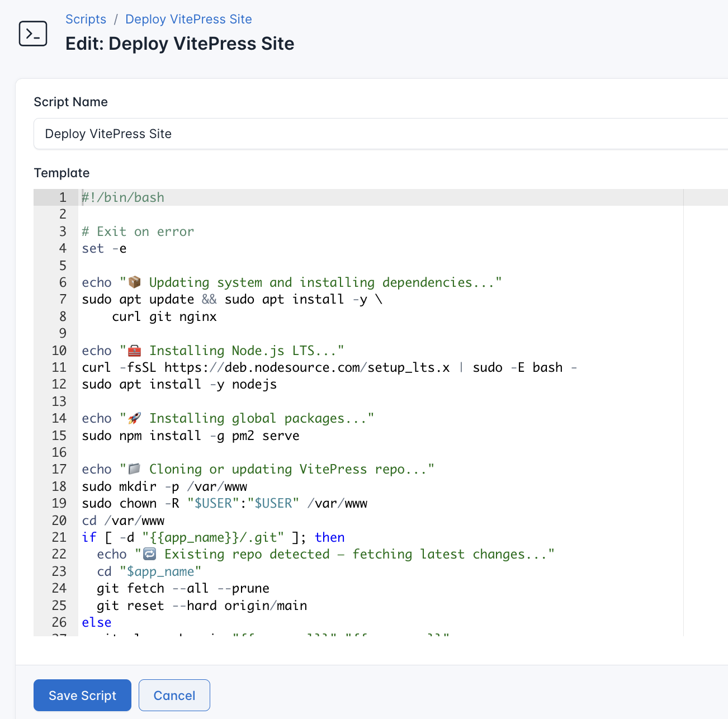The height and width of the screenshot is (719, 728).
Task: Click the then keyword on line 21
Action: pyautogui.click(x=329, y=537)
